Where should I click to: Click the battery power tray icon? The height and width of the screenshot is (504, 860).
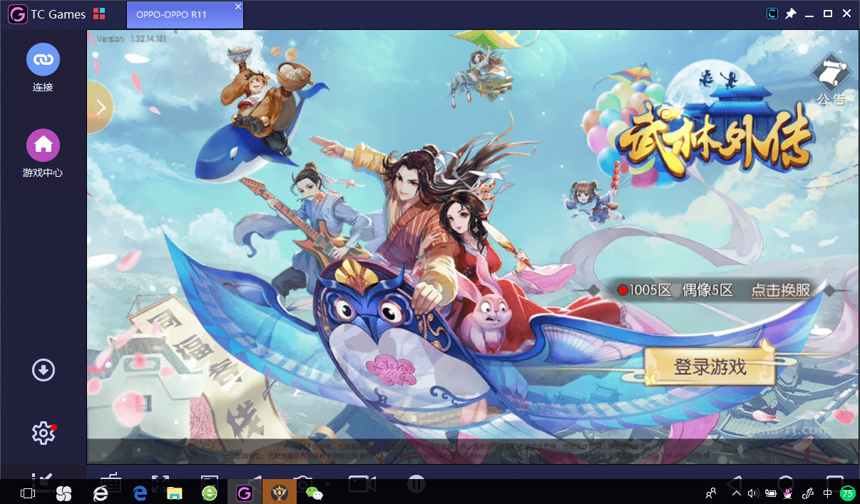click(772, 493)
